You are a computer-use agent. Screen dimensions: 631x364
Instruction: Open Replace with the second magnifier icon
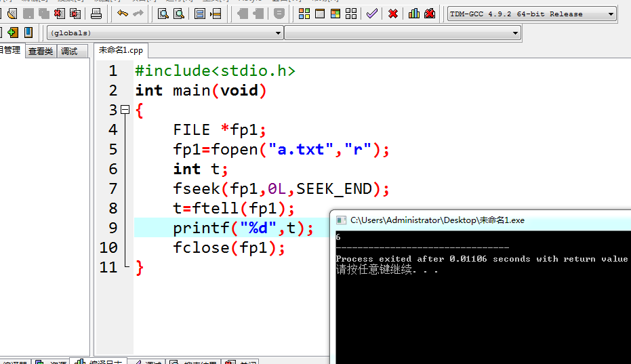click(x=179, y=14)
